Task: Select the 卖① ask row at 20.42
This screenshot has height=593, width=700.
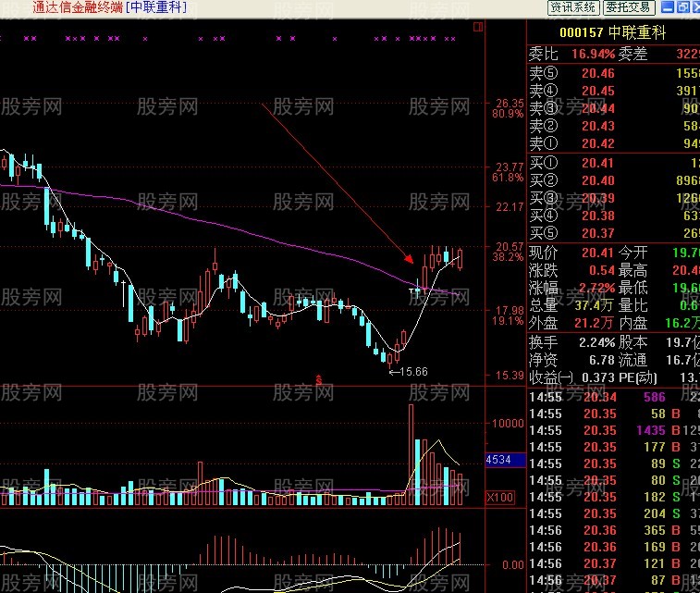Action: point(614,143)
